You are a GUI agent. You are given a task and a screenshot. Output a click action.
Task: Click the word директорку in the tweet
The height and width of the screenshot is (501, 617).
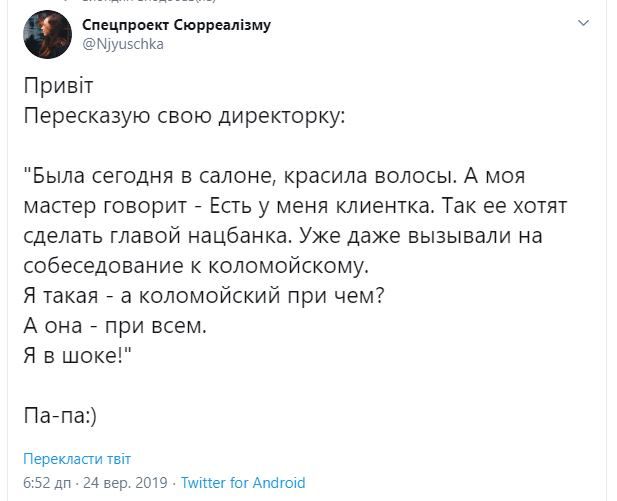pos(282,116)
